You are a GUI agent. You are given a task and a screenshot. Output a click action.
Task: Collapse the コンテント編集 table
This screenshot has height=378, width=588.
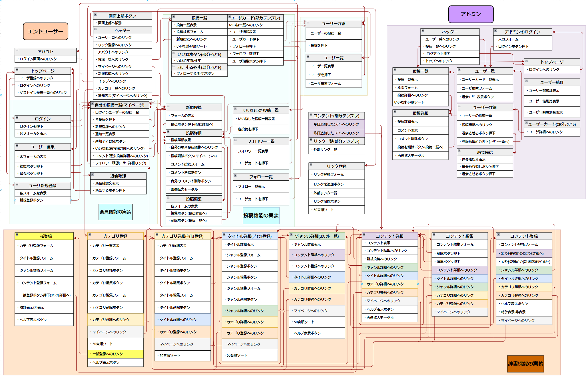[x=434, y=235]
